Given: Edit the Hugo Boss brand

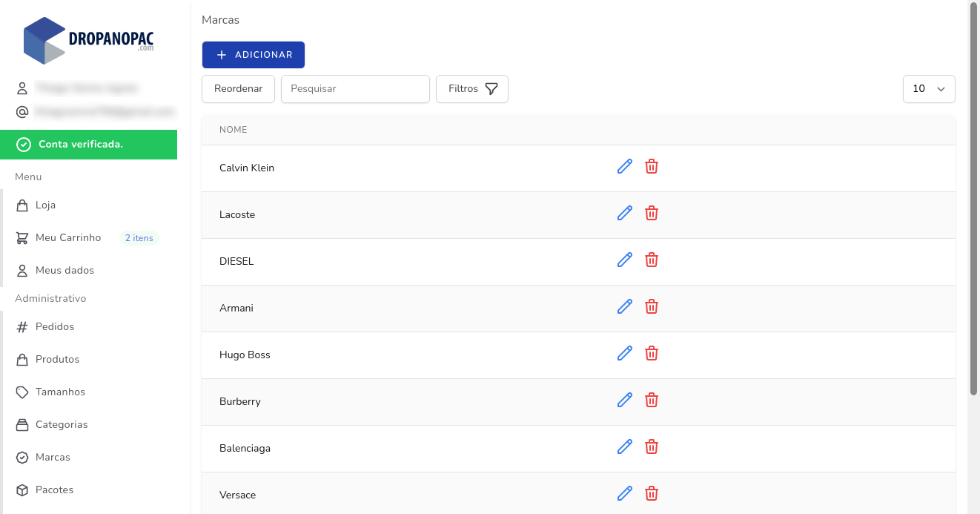Looking at the screenshot, I should (x=625, y=353).
